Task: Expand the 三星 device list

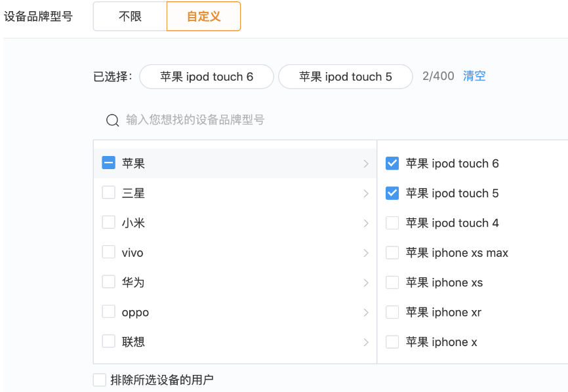Action: coord(366,193)
